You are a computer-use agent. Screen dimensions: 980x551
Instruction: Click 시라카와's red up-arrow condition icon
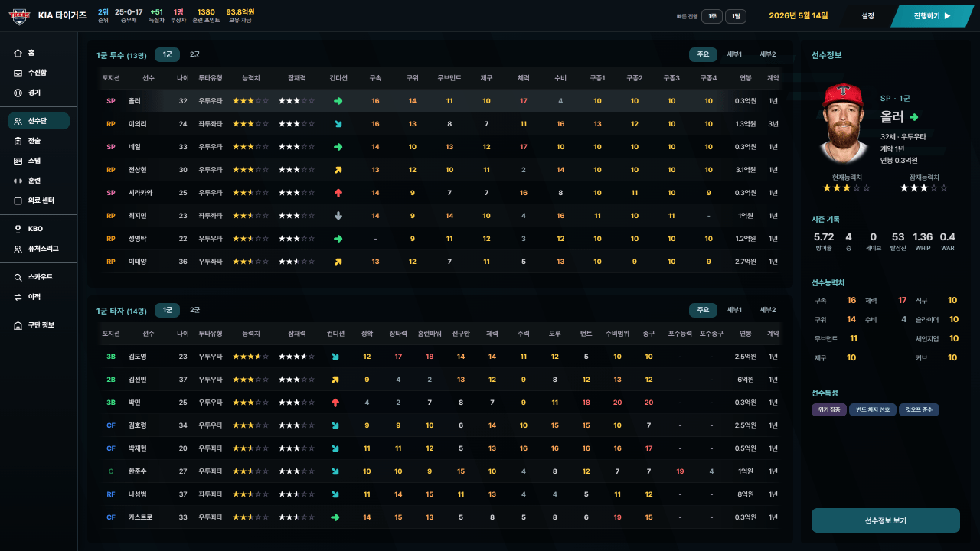coord(338,193)
